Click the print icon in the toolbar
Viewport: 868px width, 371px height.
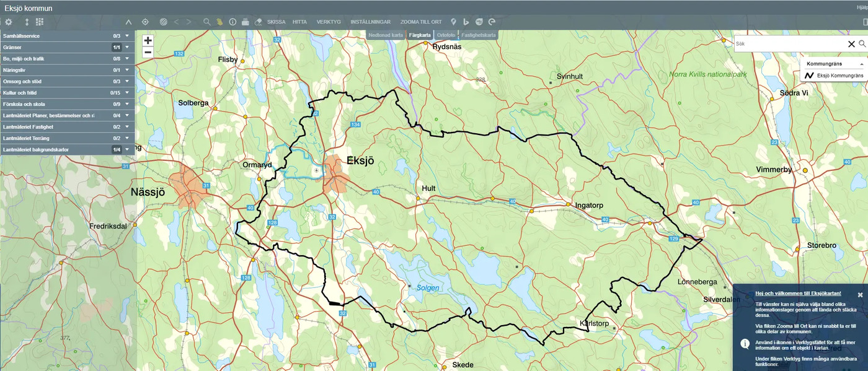245,22
